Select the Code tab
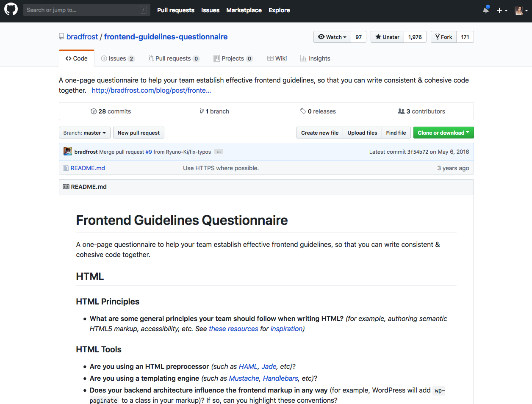532x404 pixels. [x=77, y=58]
